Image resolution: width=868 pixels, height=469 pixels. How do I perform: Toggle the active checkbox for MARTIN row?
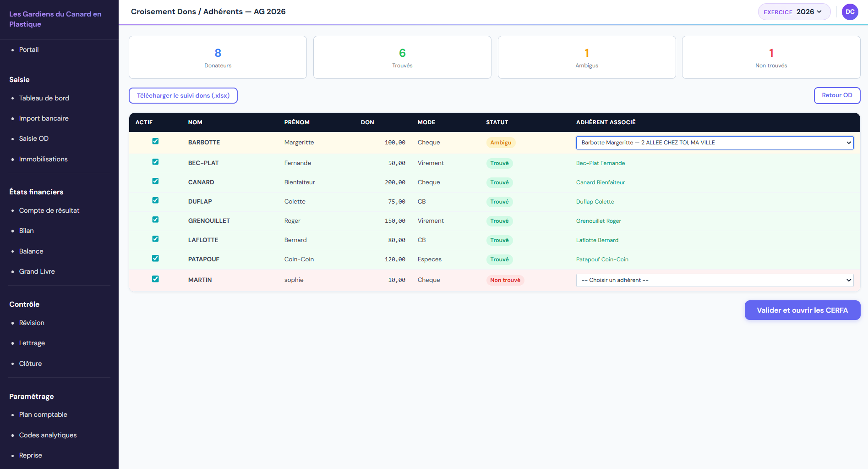(x=155, y=279)
